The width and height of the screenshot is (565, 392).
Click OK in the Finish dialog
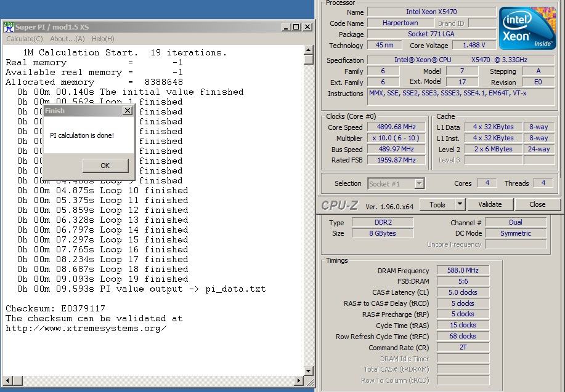click(105, 166)
